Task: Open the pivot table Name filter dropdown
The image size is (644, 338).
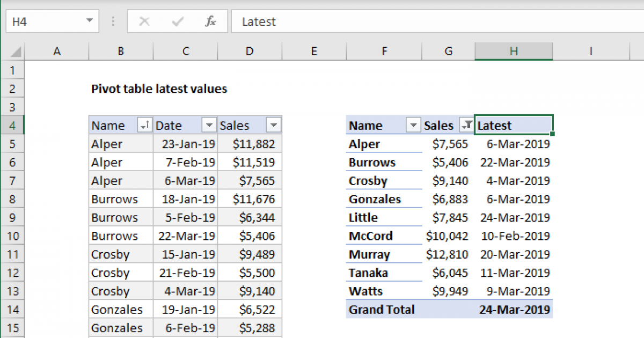Action: point(413,126)
